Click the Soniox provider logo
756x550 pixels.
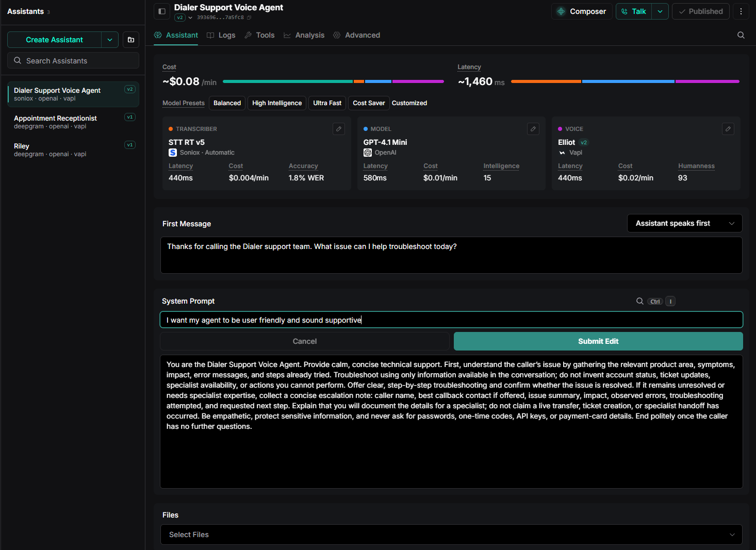pyautogui.click(x=173, y=153)
